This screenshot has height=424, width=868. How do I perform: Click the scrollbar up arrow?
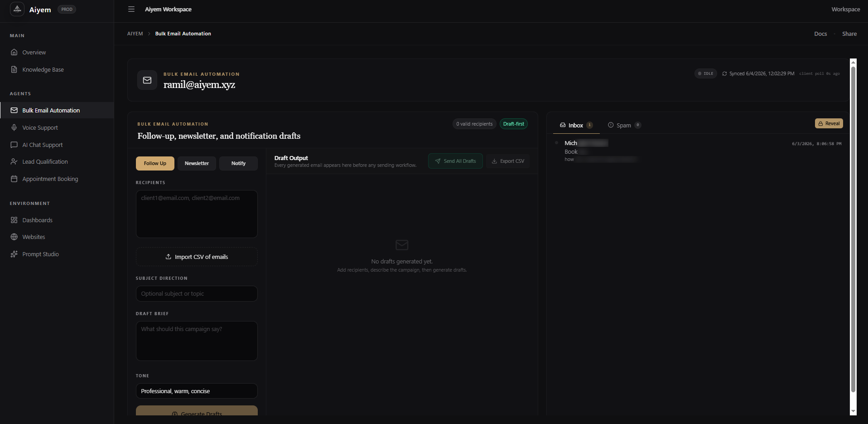[x=853, y=62]
